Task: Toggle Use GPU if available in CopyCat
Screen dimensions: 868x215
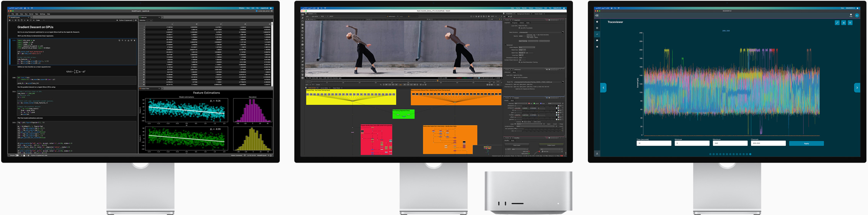Action: click(519, 28)
